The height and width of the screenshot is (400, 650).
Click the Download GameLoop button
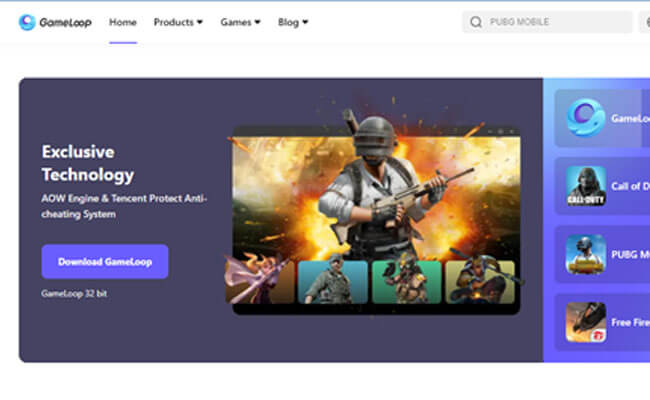pos(105,262)
